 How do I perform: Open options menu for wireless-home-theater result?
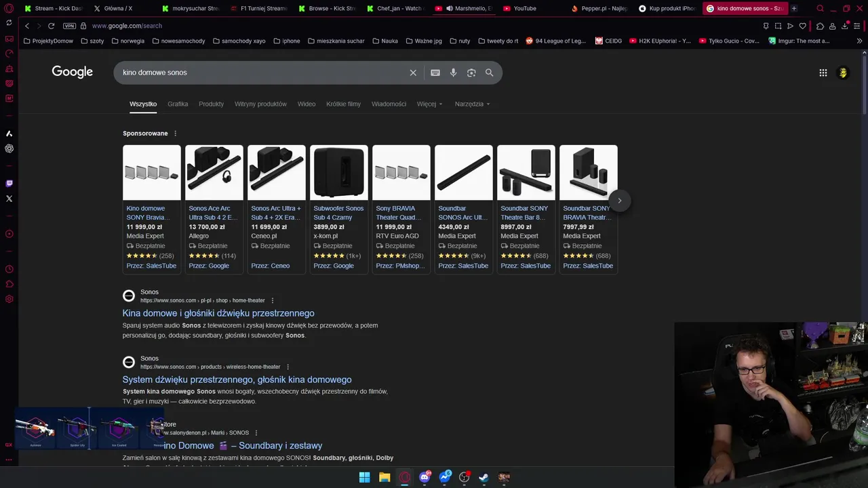288,367
